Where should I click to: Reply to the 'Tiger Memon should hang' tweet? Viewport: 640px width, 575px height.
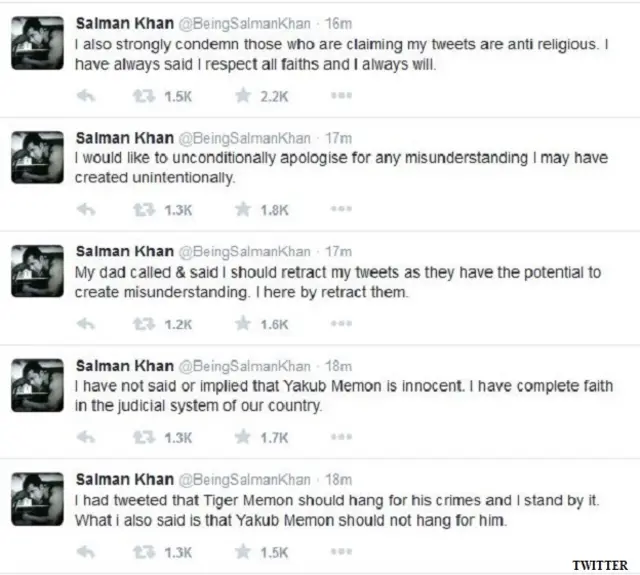85,551
